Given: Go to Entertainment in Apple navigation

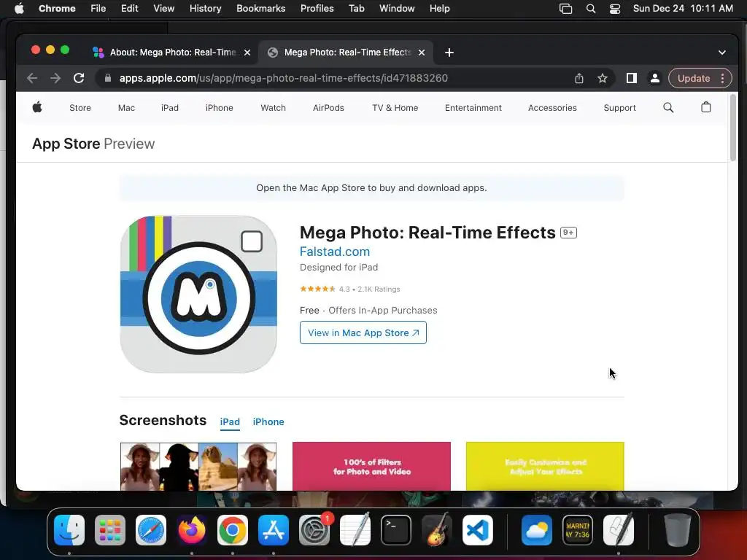Looking at the screenshot, I should [473, 108].
